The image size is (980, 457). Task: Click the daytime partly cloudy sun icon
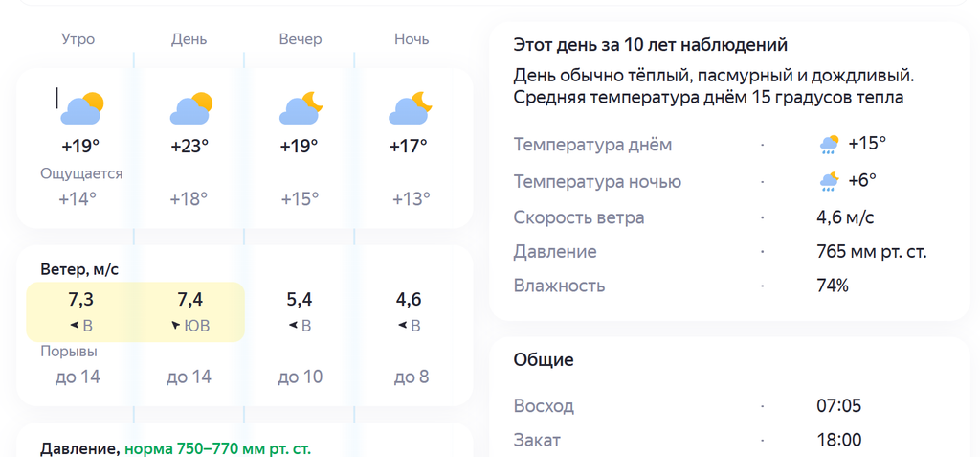[x=191, y=108]
